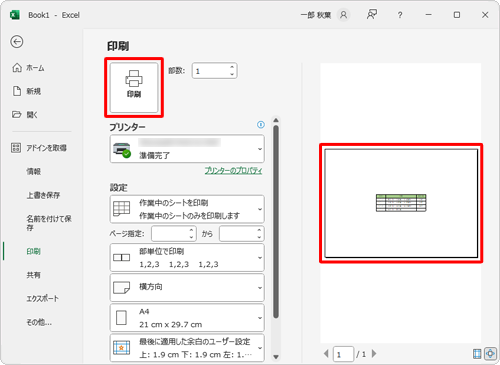This screenshot has width=500, height=365.
Task: Open その他... more options
Action: [x=39, y=322]
